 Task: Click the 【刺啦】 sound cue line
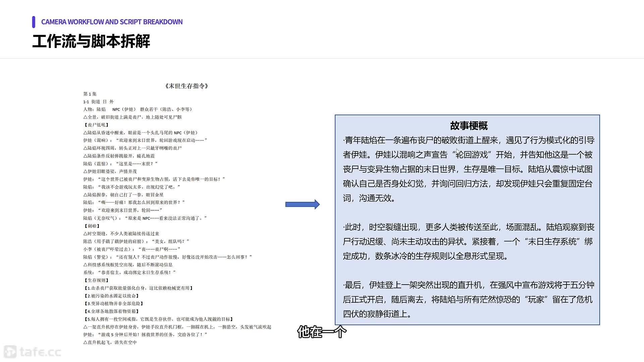pyautogui.click(x=92, y=226)
